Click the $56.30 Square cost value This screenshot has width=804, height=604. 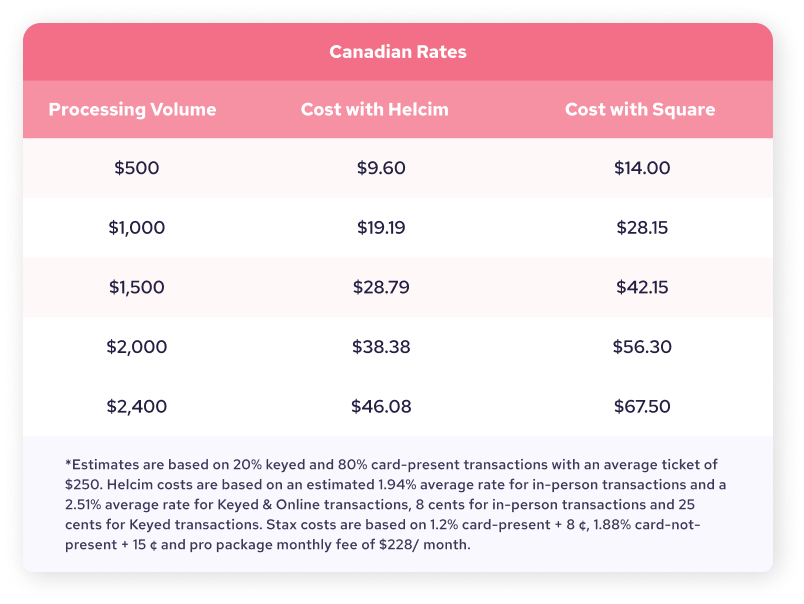click(x=642, y=347)
